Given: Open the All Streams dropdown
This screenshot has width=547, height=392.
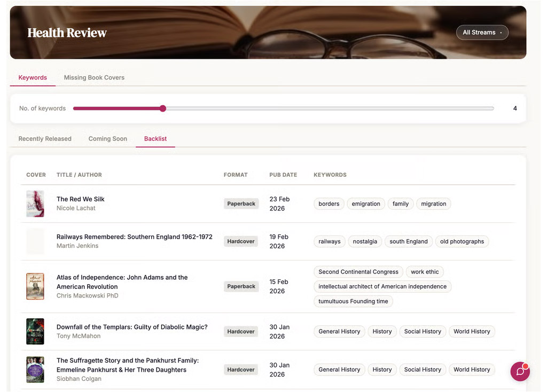Looking at the screenshot, I should click(482, 33).
